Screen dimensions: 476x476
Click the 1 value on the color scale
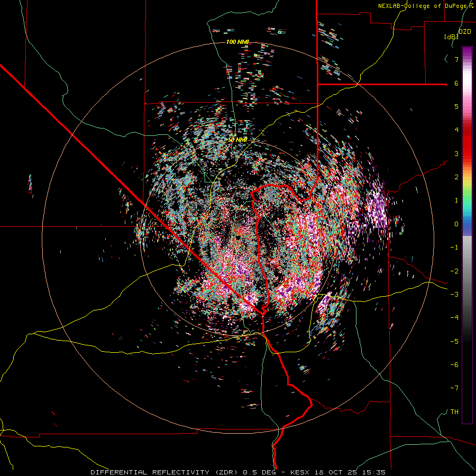[456, 200]
